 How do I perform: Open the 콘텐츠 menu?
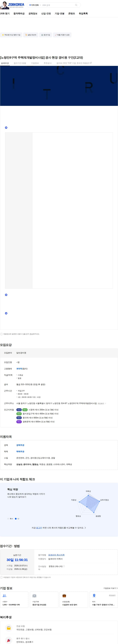(x=72, y=14)
